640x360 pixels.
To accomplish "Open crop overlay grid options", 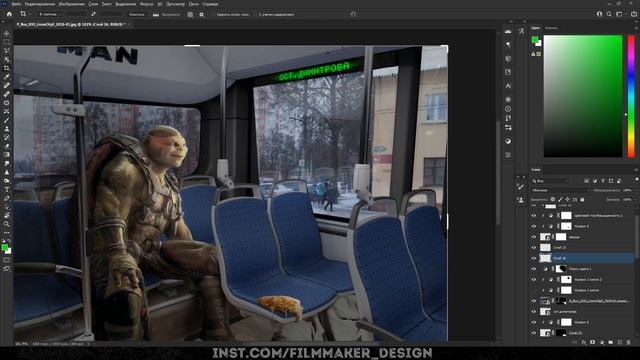I will click(190, 14).
